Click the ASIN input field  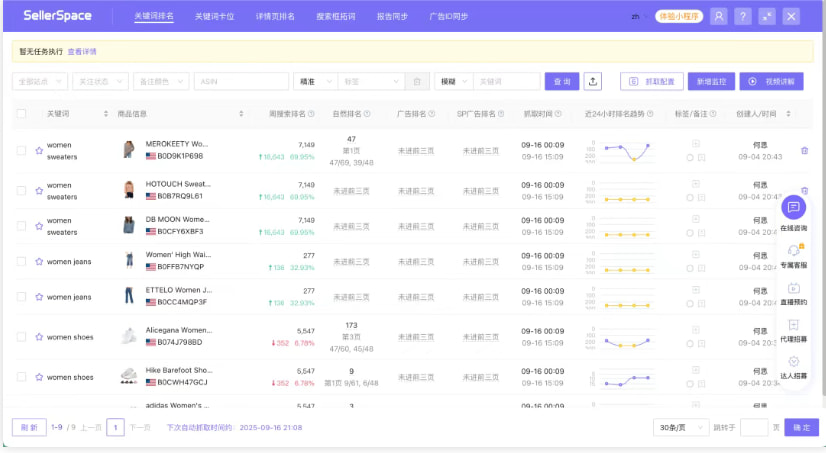click(x=240, y=81)
